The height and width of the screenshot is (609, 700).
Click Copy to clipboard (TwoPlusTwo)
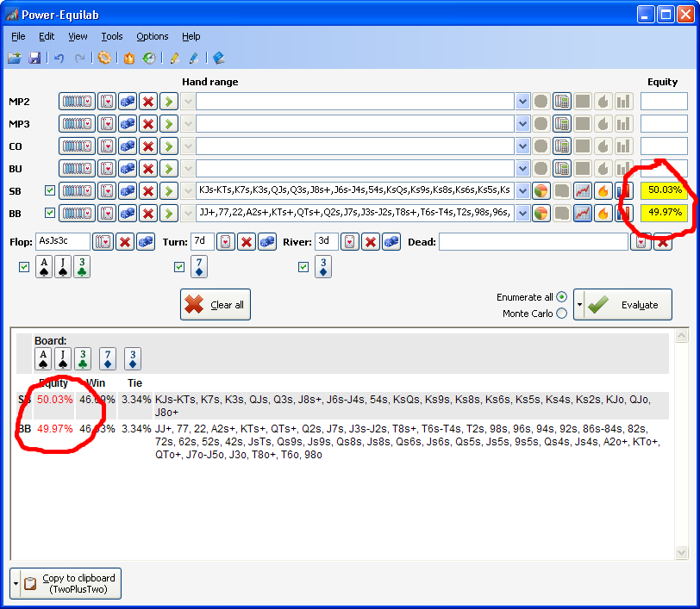[x=71, y=583]
